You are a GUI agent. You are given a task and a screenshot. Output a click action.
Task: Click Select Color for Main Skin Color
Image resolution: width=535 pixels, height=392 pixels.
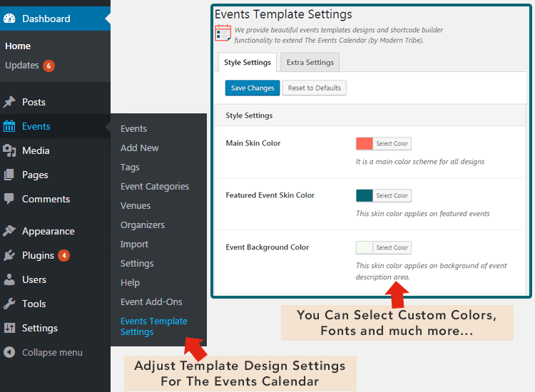click(392, 143)
